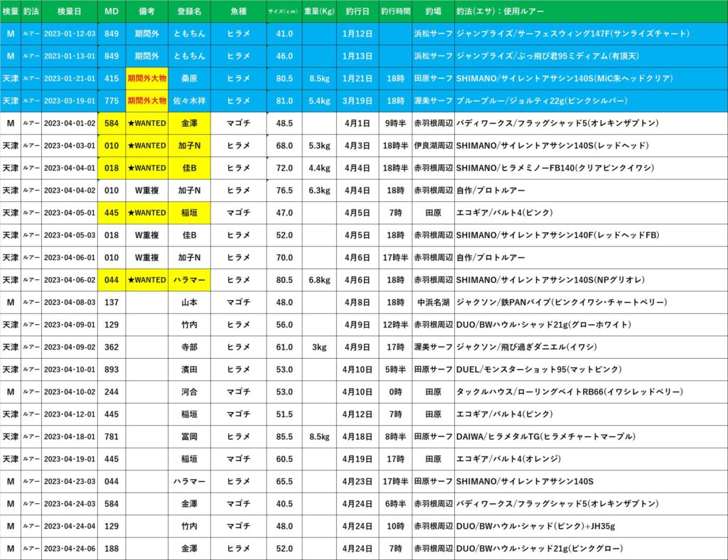Select the 中浜名湖 fishing spot cell

(x=433, y=302)
